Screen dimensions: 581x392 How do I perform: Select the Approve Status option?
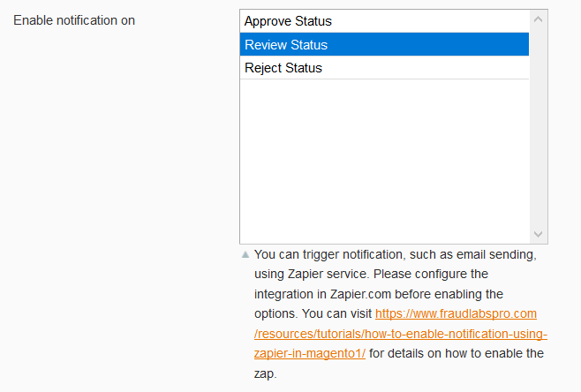tap(384, 21)
